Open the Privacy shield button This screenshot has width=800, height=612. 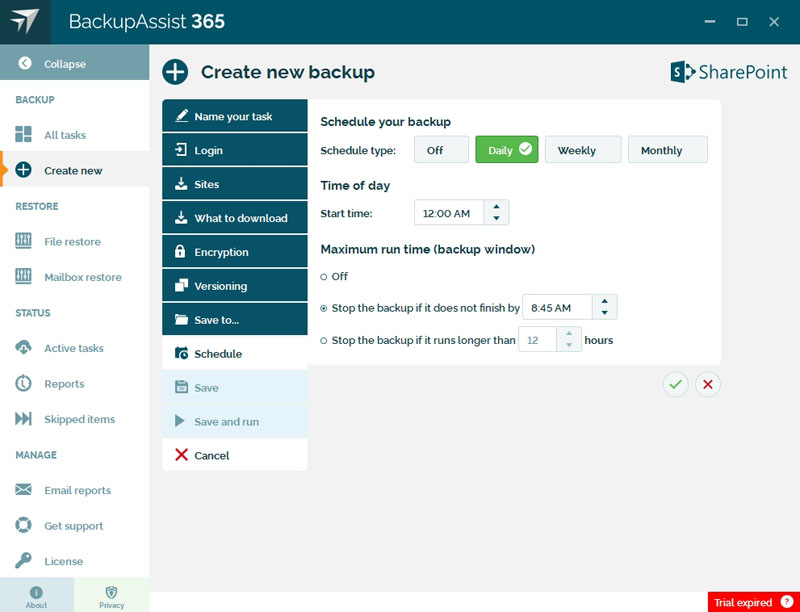tap(112, 595)
